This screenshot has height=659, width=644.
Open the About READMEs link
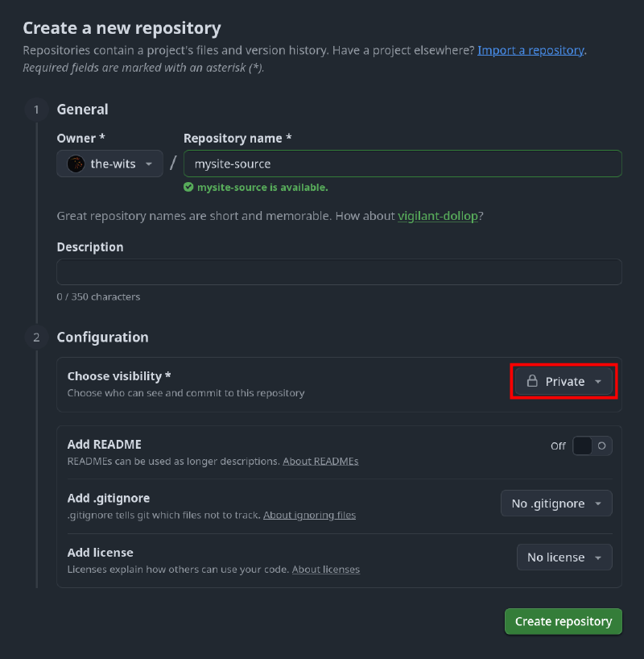point(320,462)
